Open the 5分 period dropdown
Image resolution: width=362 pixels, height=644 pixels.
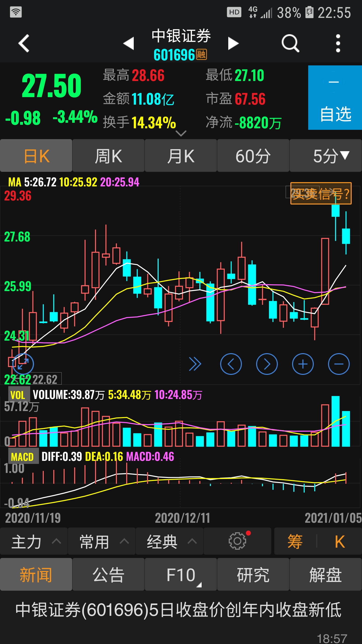click(x=326, y=155)
